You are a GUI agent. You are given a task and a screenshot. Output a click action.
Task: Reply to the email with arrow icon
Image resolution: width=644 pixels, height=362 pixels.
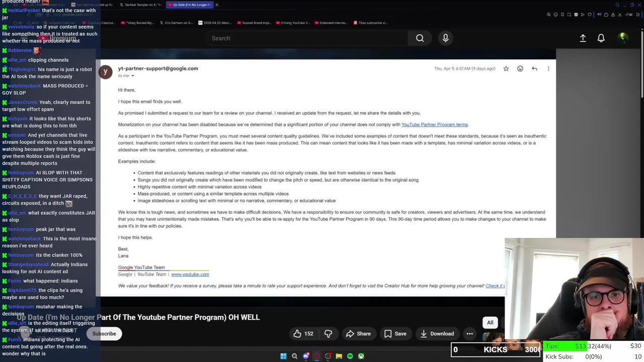click(534, 68)
